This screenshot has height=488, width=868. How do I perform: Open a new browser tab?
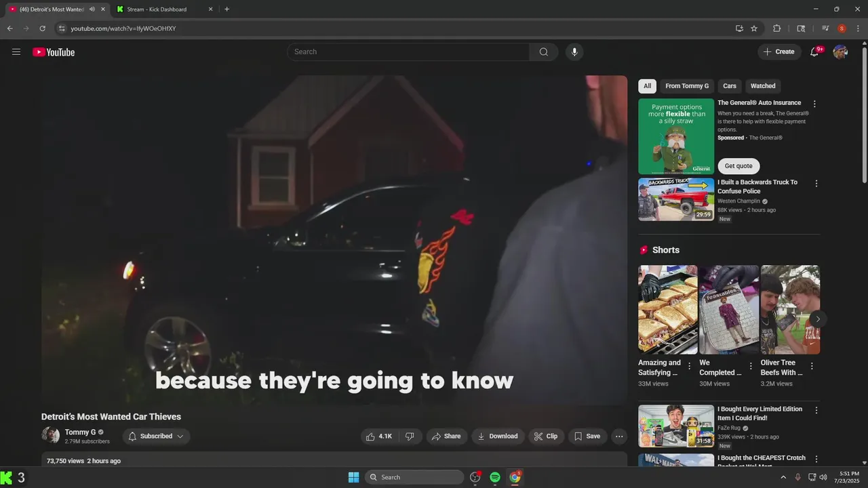pos(226,9)
